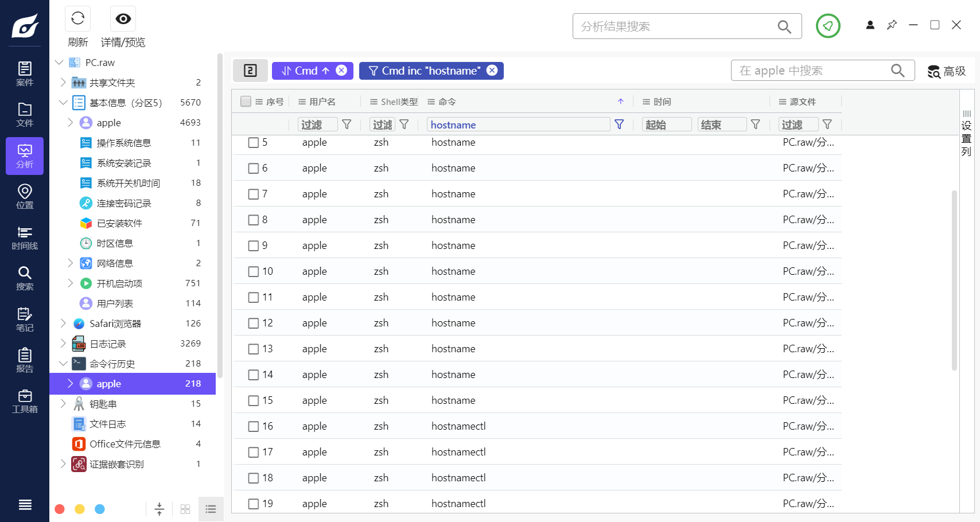Viewport: 980px width, 522px height.
Task: Click the 命令 filter input containing hostname
Action: (x=519, y=124)
